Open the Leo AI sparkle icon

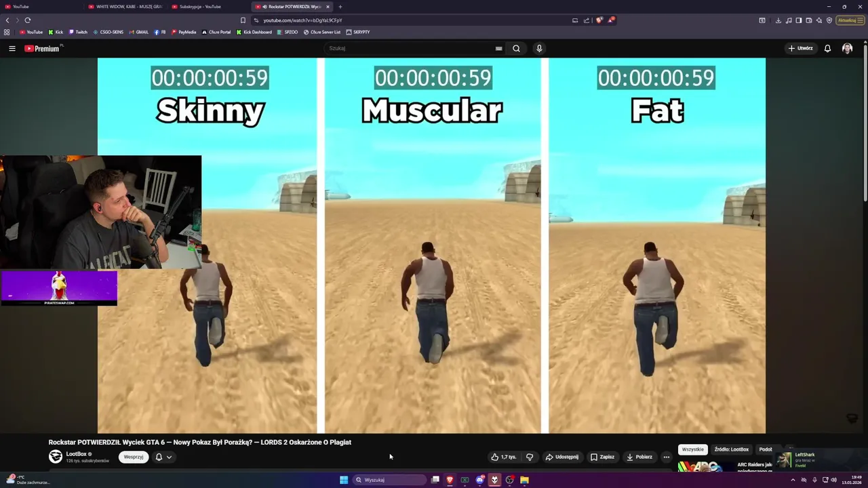point(818,20)
